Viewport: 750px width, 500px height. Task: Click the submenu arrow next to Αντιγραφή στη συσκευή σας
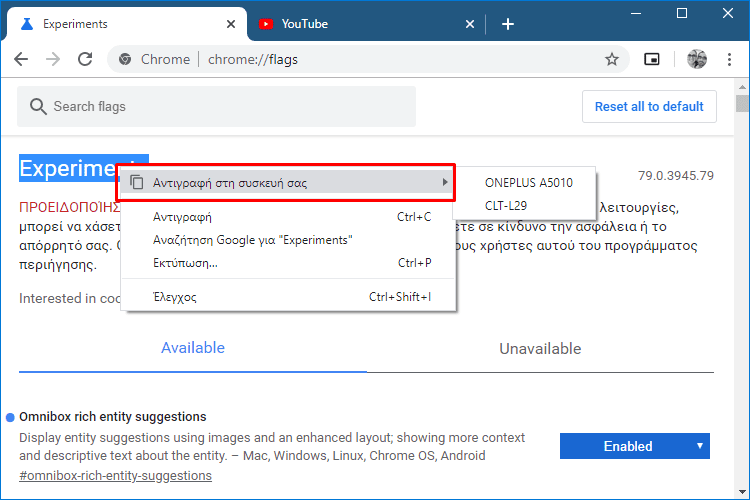click(x=445, y=182)
